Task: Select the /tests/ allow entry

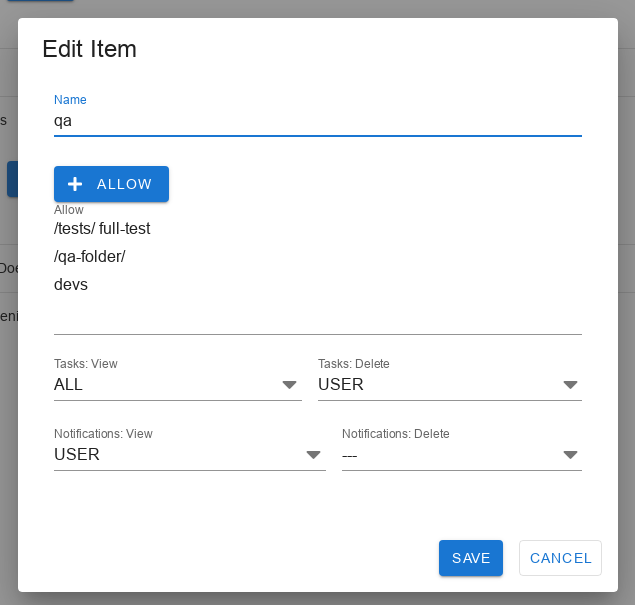Action: click(x=74, y=229)
